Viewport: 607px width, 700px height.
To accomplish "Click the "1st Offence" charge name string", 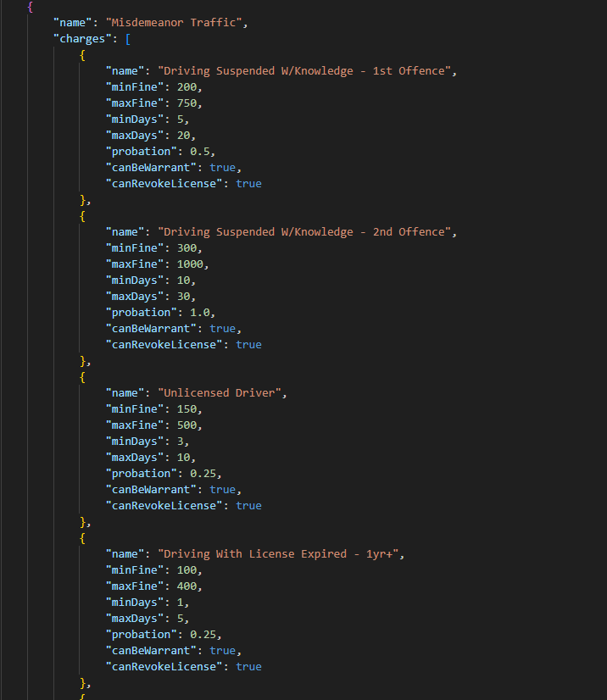I will pos(306,71).
